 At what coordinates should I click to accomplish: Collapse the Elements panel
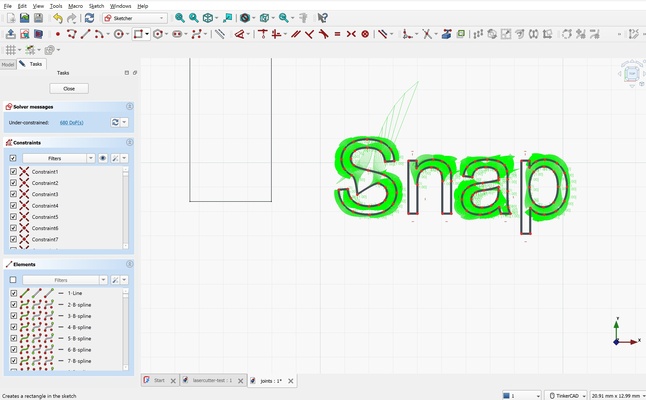129,264
